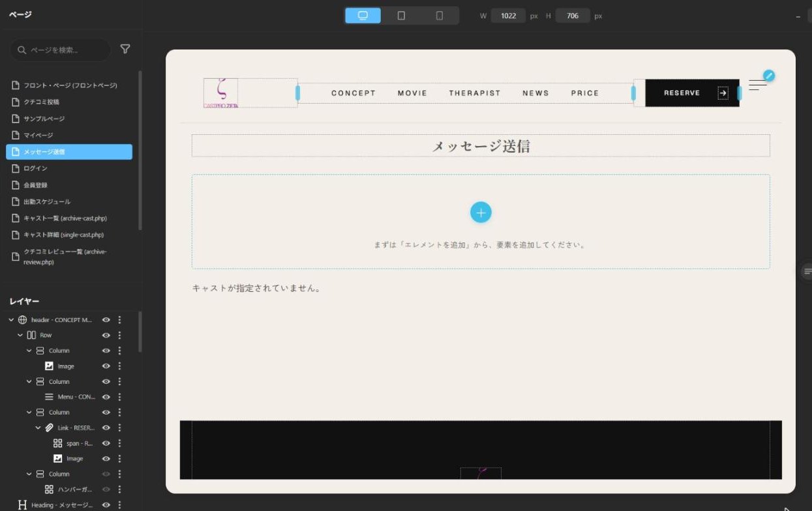Click the lines icon of Menu layer
This screenshot has width=812, height=511.
[49, 397]
